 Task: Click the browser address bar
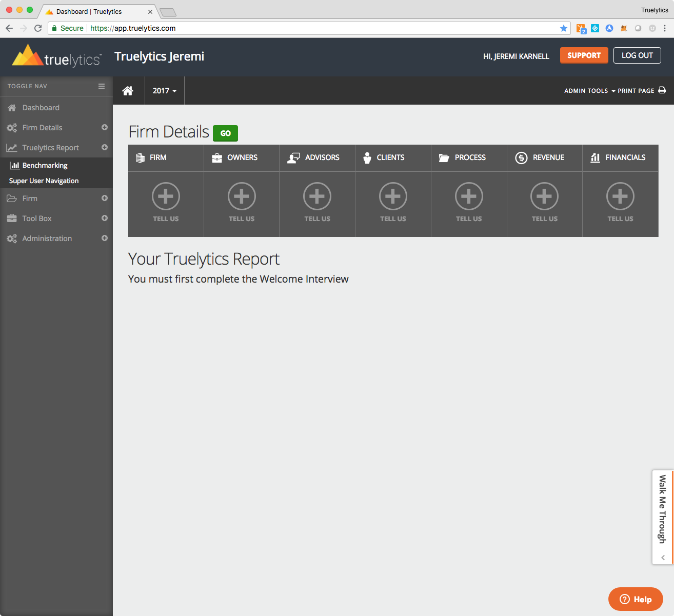308,28
